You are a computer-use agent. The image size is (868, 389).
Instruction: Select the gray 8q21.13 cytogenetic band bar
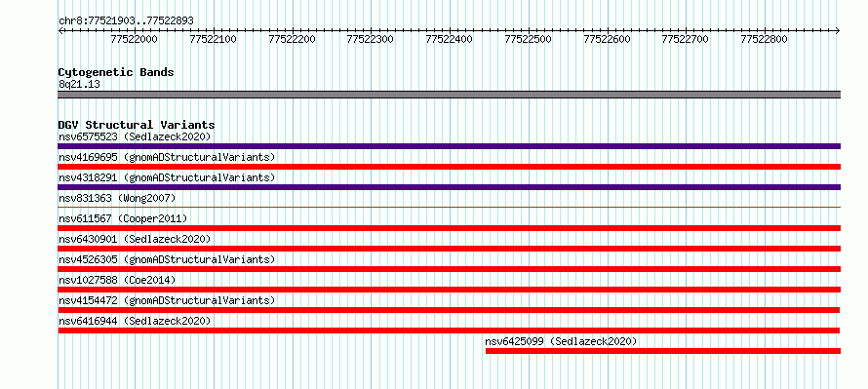tap(449, 95)
